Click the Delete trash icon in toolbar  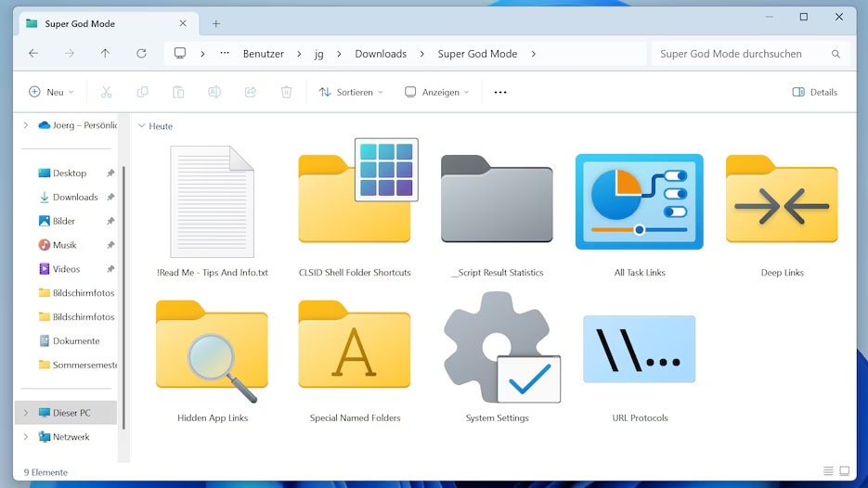[287, 92]
